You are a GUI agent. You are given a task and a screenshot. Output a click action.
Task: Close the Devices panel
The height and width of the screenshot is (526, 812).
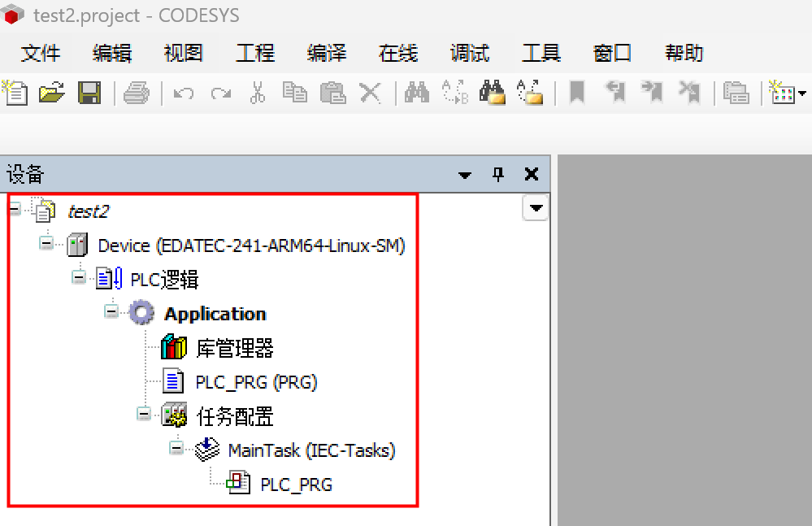click(532, 174)
